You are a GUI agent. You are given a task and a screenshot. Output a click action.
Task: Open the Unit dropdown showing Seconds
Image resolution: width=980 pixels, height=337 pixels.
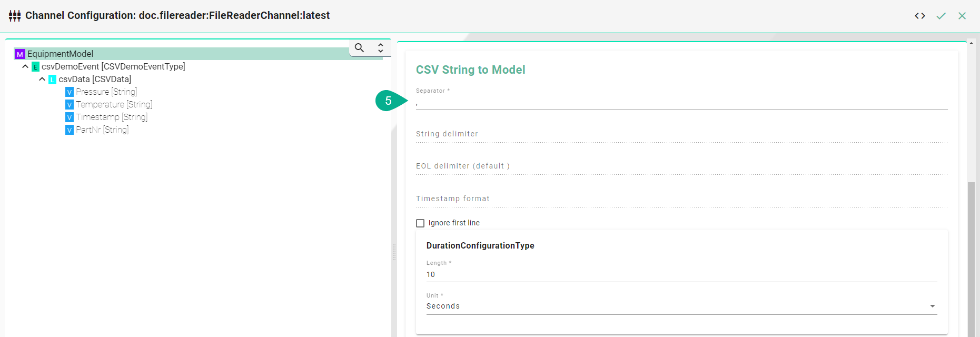coord(681,306)
